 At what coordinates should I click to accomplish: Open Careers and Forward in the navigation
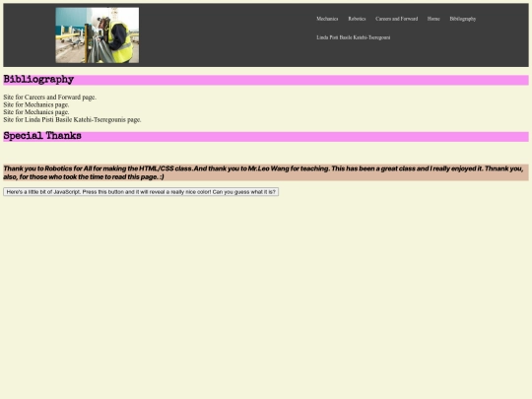[397, 19]
